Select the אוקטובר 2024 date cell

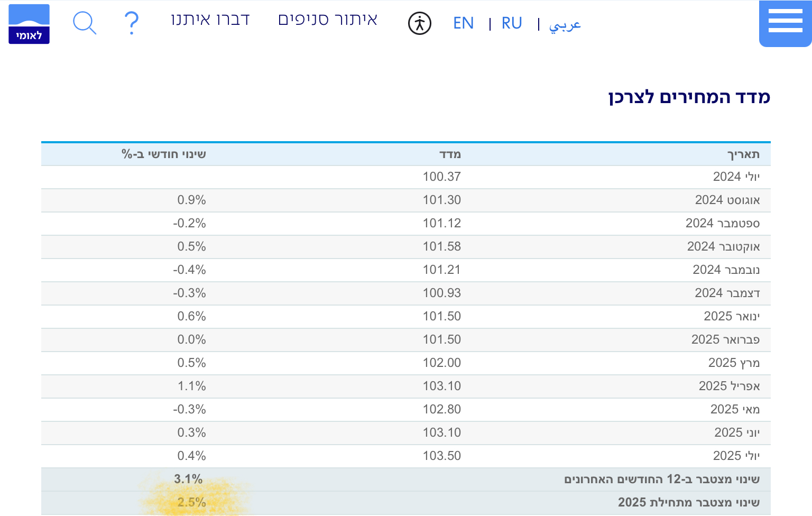pyautogui.click(x=724, y=246)
